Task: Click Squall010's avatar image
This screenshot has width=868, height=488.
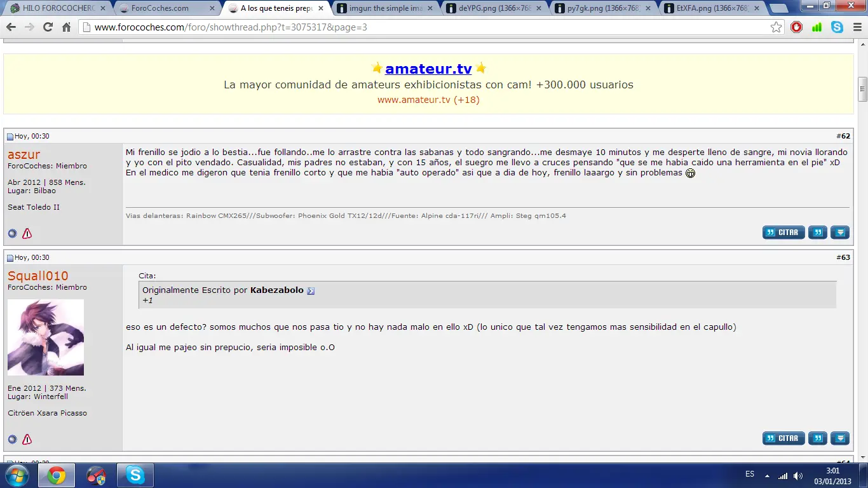Action: [46, 337]
